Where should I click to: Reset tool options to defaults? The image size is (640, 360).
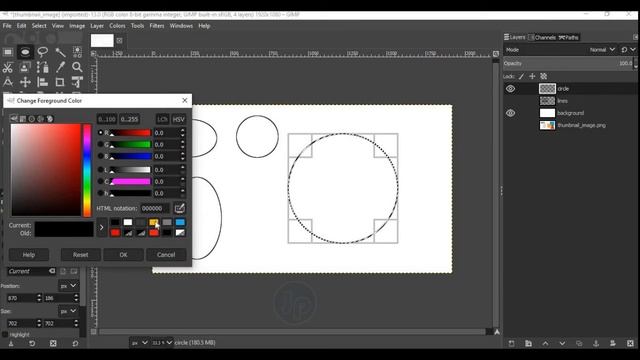[x=75, y=343]
